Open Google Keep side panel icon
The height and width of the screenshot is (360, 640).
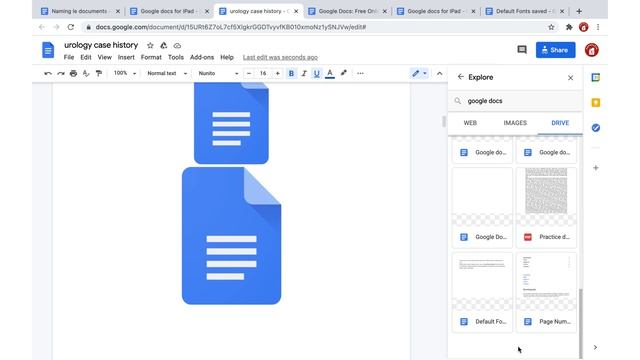tap(596, 102)
